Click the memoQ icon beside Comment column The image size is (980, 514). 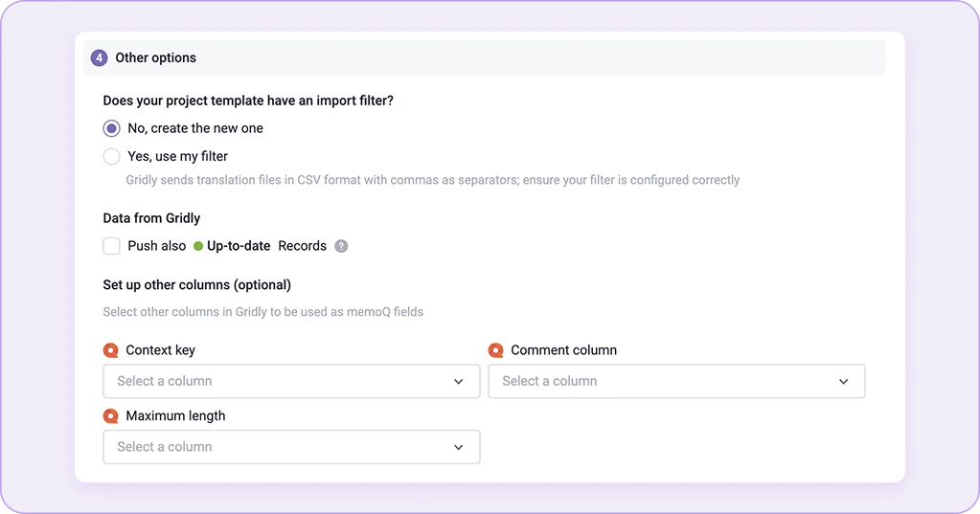pyautogui.click(x=495, y=350)
